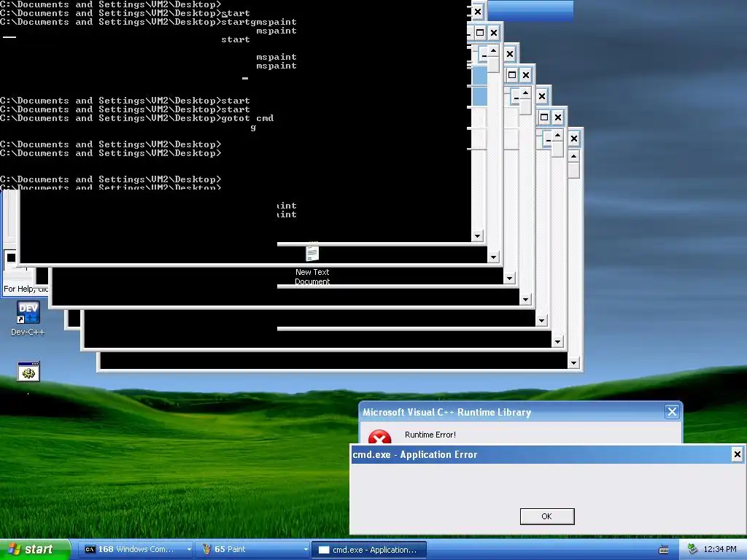Click the red error icon in Runtime Library dialog
The width and height of the screenshot is (747, 560).
tap(379, 437)
